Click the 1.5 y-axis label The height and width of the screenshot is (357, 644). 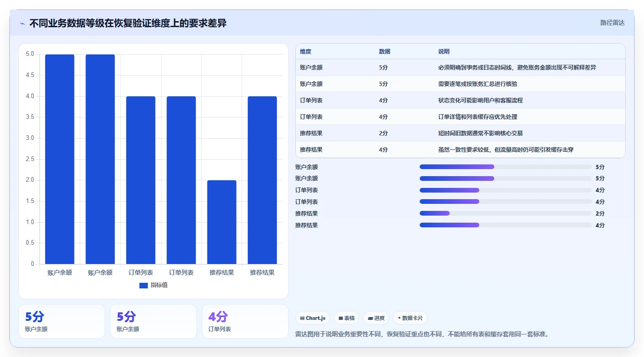30,201
